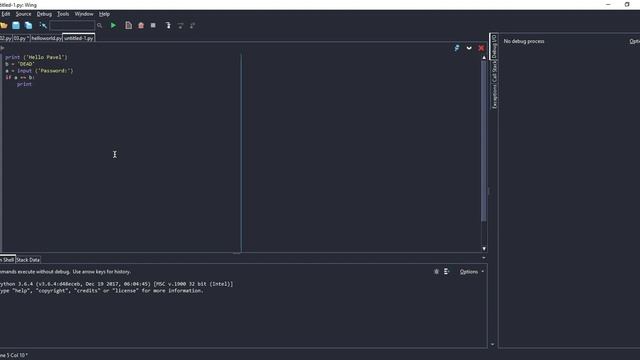Save the current file with the disk icon

[16, 25]
